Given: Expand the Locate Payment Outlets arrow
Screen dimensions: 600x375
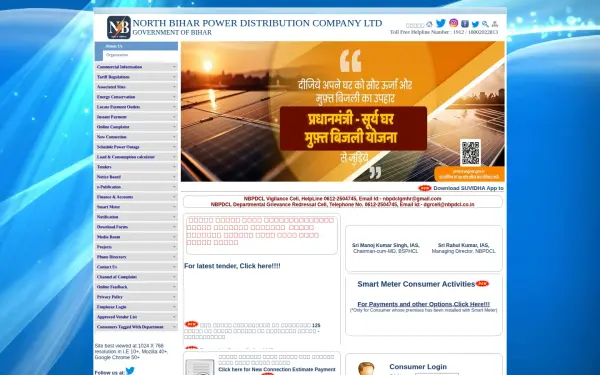Looking at the screenshot, I should point(174,106).
